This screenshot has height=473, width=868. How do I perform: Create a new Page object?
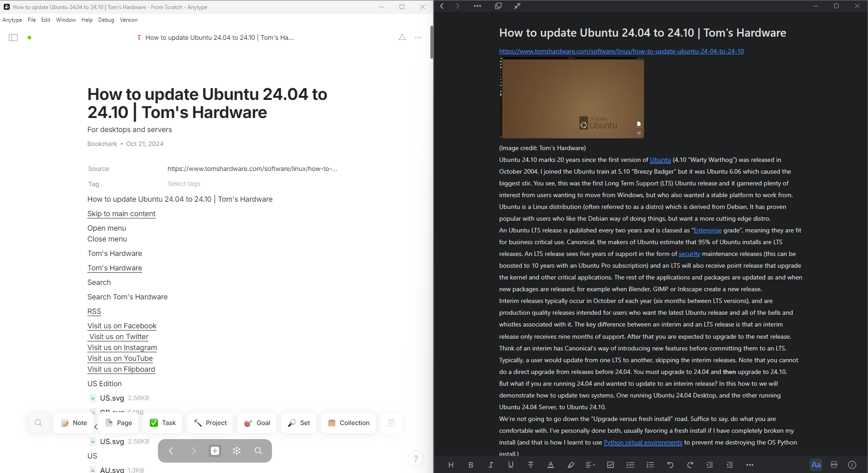119,423
